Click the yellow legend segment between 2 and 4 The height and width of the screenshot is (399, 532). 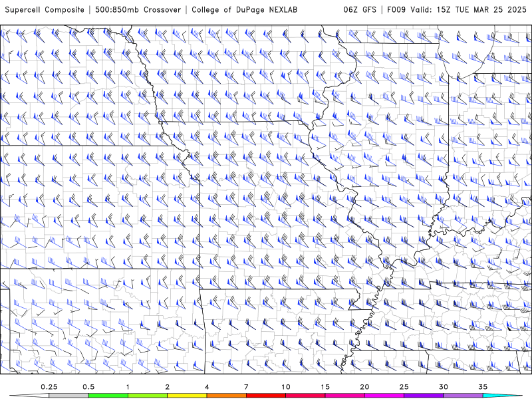click(187, 396)
